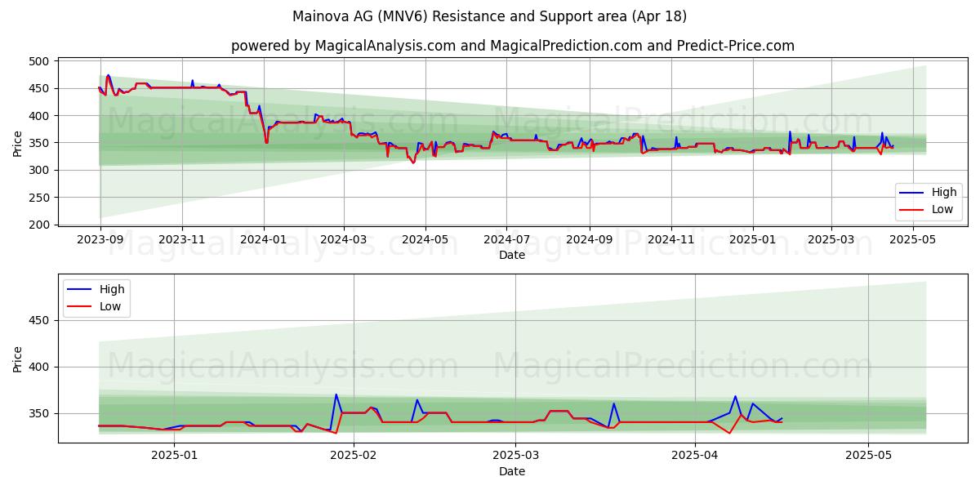Viewport: 980px width, 490px height.
Task: Click the '300' y-axis tick on the upper chart
Action: tap(40, 170)
